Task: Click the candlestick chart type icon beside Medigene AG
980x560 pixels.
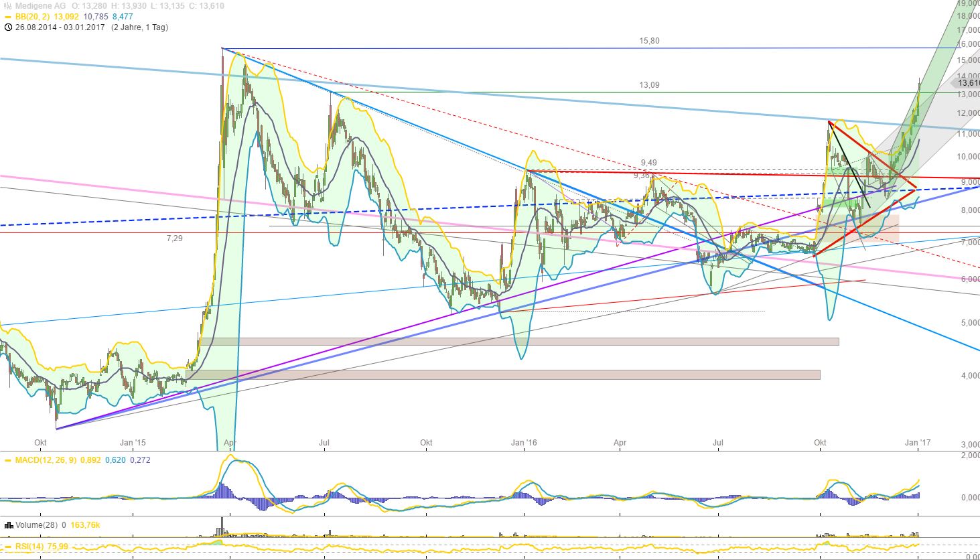Action: pyautogui.click(x=6, y=5)
